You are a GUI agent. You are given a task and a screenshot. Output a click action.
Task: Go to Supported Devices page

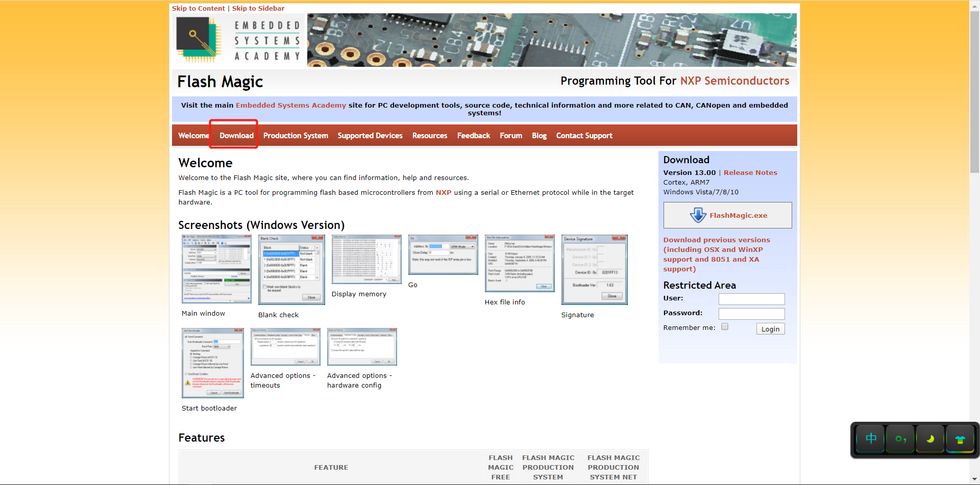coord(370,136)
